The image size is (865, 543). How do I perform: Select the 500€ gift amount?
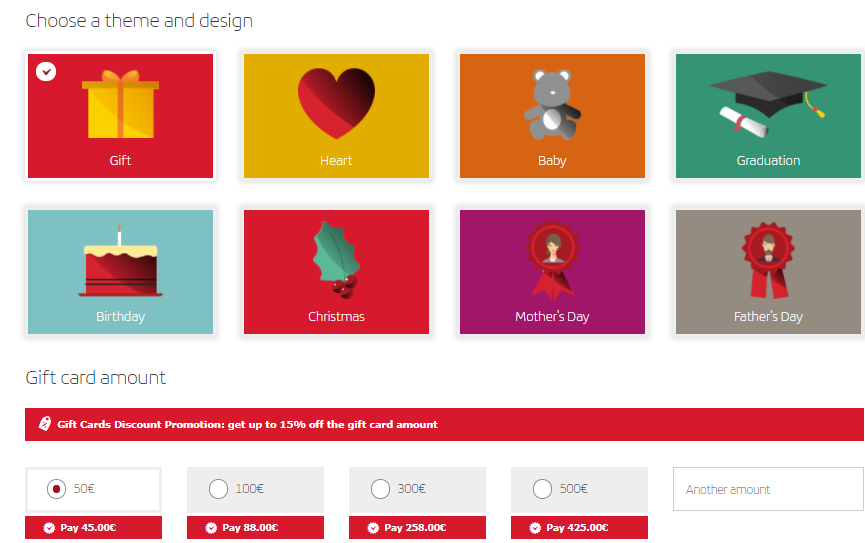pyautogui.click(x=542, y=489)
